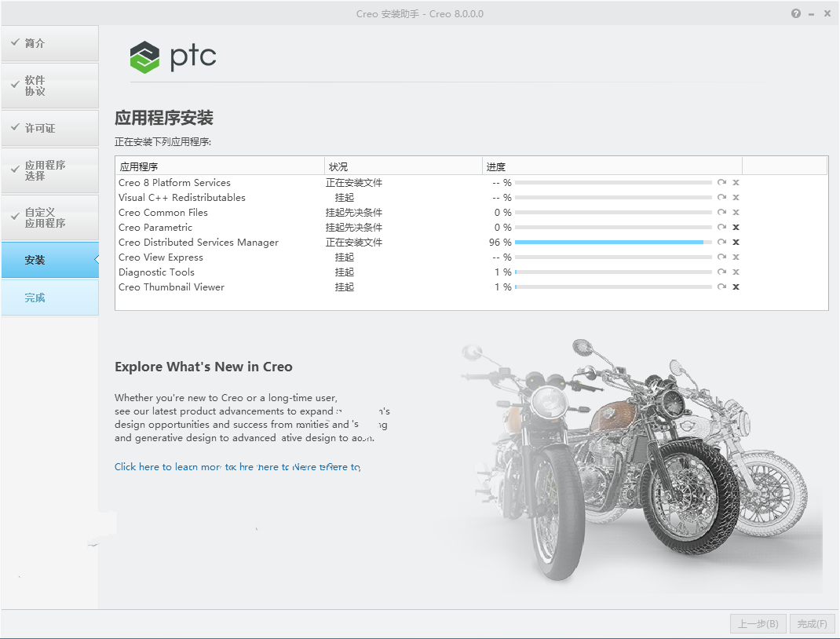Click Creo Parametric's 挂起先决条件 status

(354, 228)
